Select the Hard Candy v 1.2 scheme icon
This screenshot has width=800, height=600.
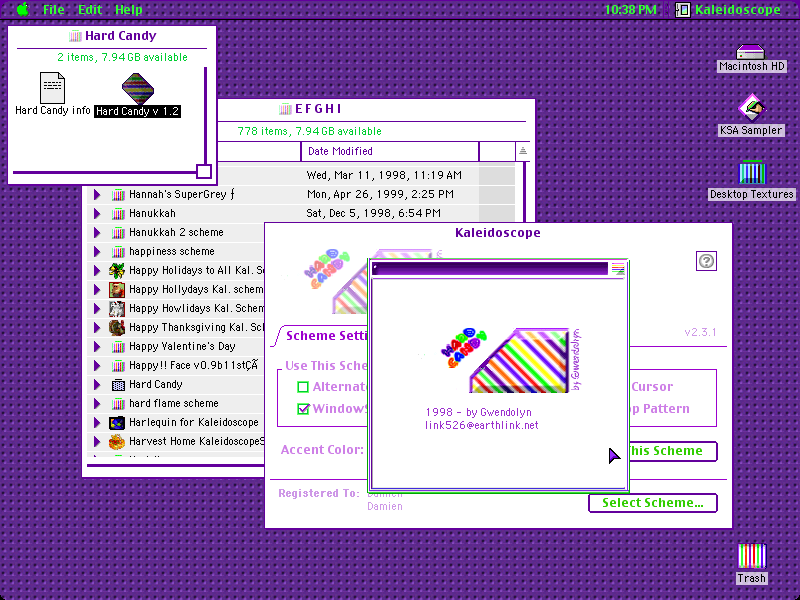(x=138, y=88)
